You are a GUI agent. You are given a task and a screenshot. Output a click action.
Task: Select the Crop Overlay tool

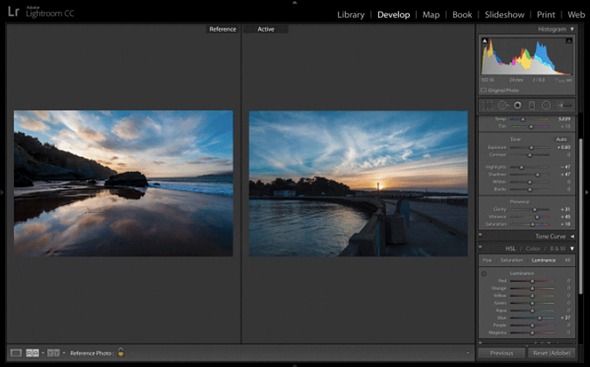point(487,106)
